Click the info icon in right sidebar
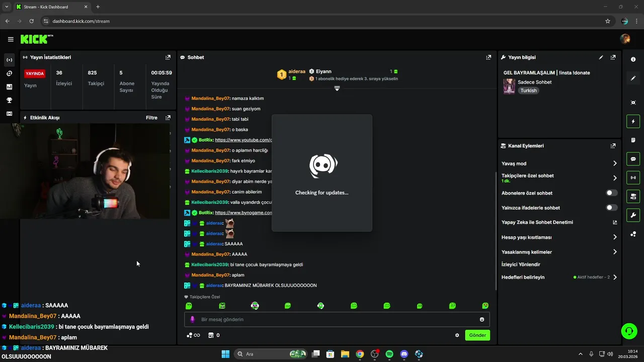 (633, 59)
